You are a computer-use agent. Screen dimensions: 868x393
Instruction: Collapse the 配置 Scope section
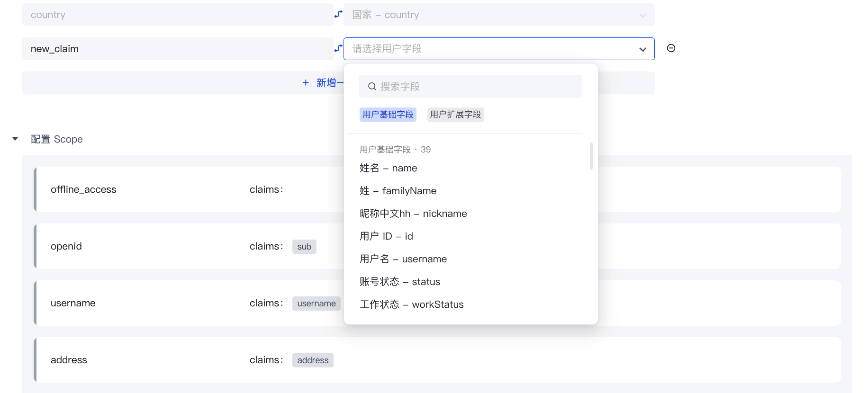[15, 139]
